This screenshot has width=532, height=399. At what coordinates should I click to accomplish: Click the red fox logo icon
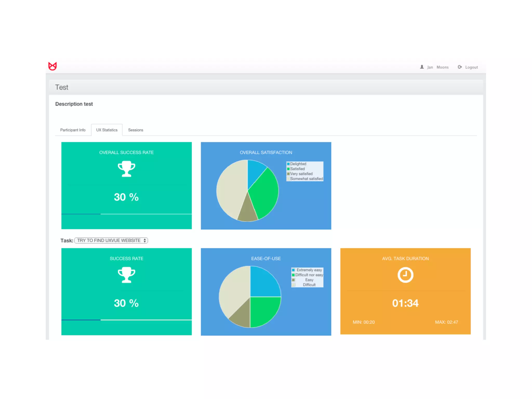(x=52, y=66)
